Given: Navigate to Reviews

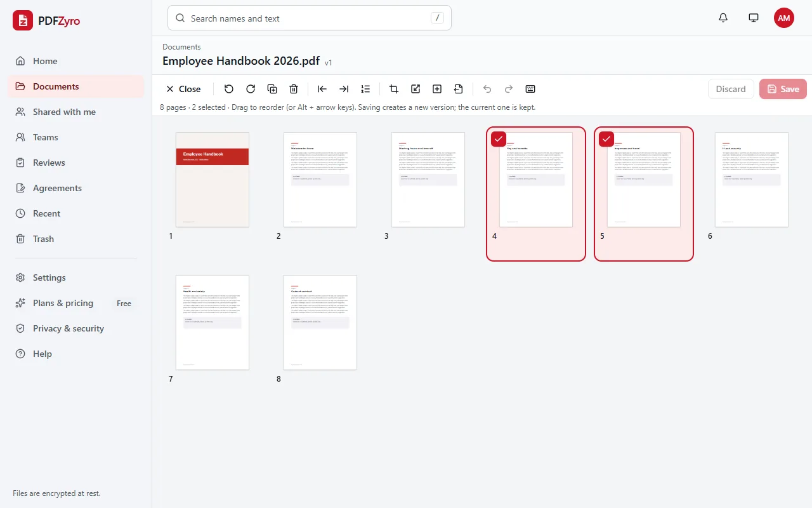Looking at the screenshot, I should 76,163.
